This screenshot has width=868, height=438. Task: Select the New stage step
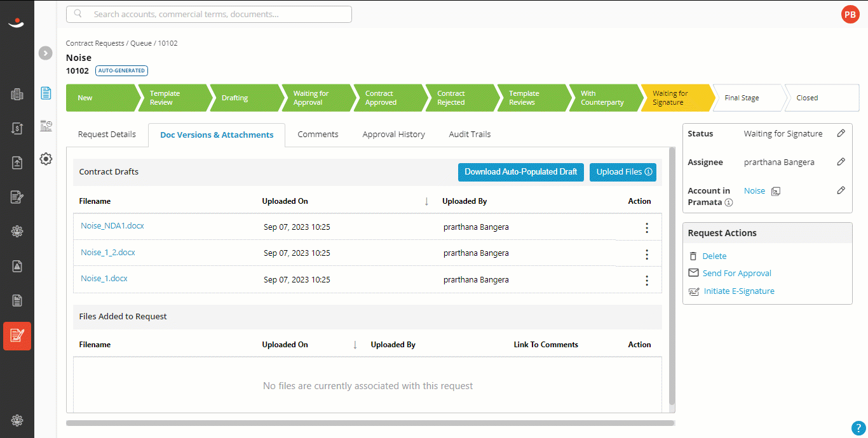tap(102, 98)
